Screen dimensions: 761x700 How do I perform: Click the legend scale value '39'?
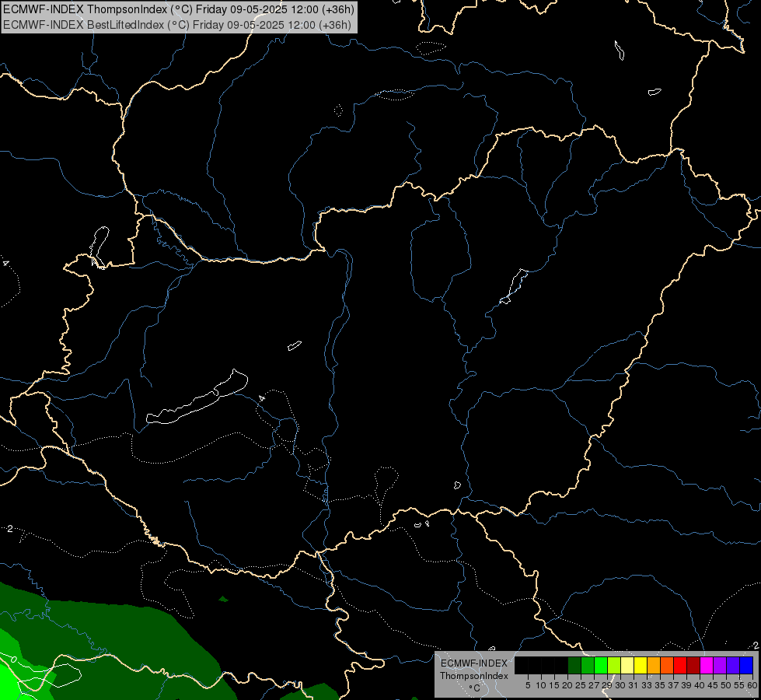point(686,685)
